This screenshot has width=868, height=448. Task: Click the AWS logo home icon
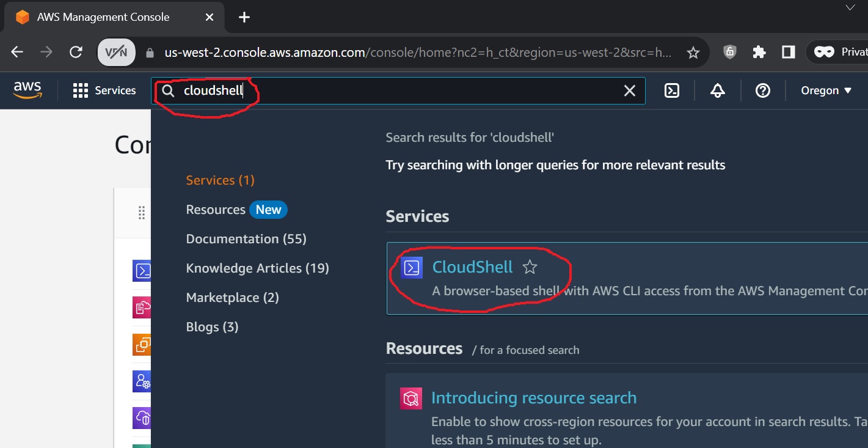coord(27,90)
